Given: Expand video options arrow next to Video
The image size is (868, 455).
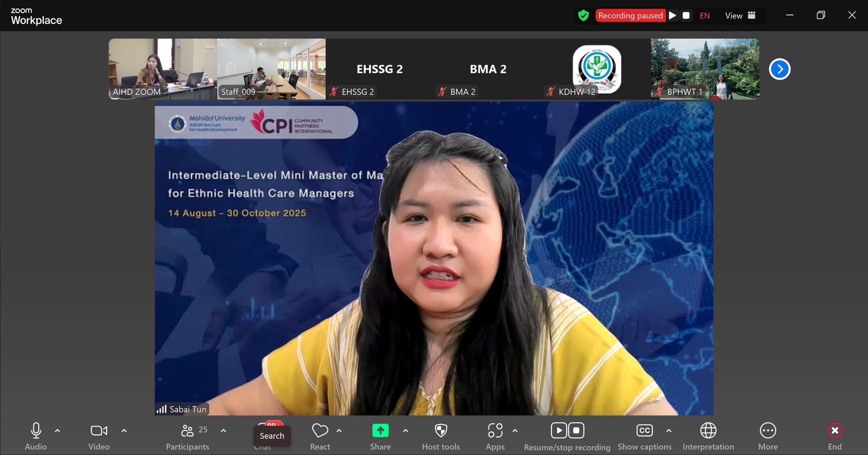Looking at the screenshot, I should pyautogui.click(x=124, y=431).
